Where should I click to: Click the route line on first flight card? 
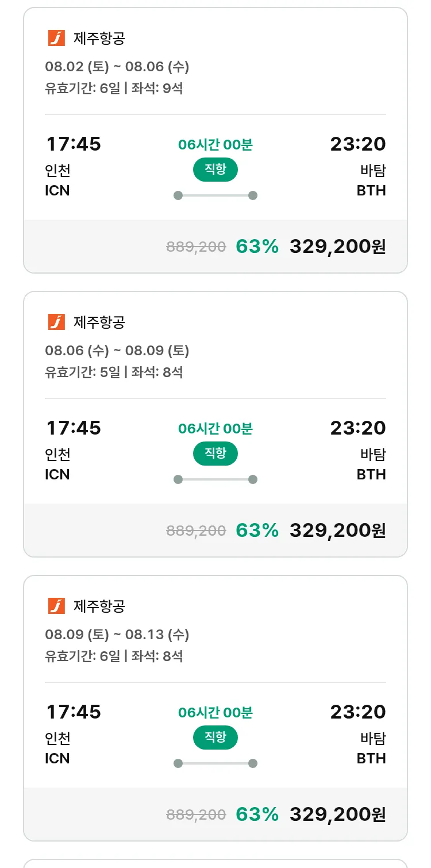click(215, 195)
